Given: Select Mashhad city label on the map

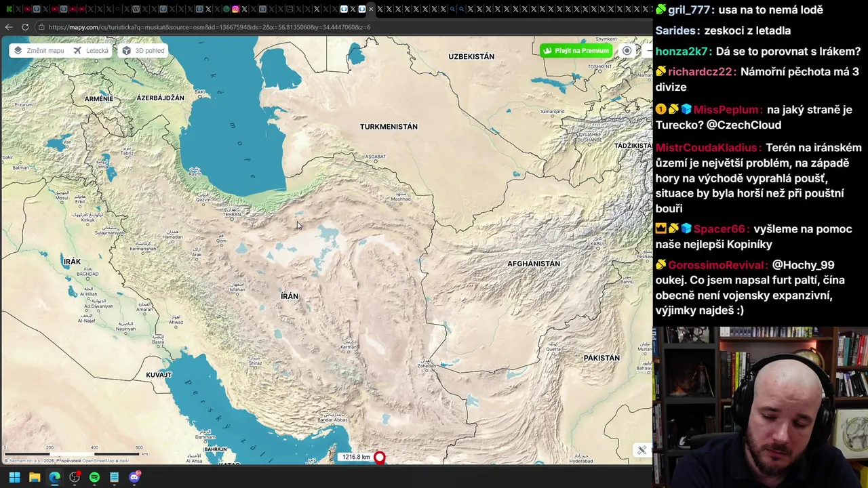Looking at the screenshot, I should 400,197.
